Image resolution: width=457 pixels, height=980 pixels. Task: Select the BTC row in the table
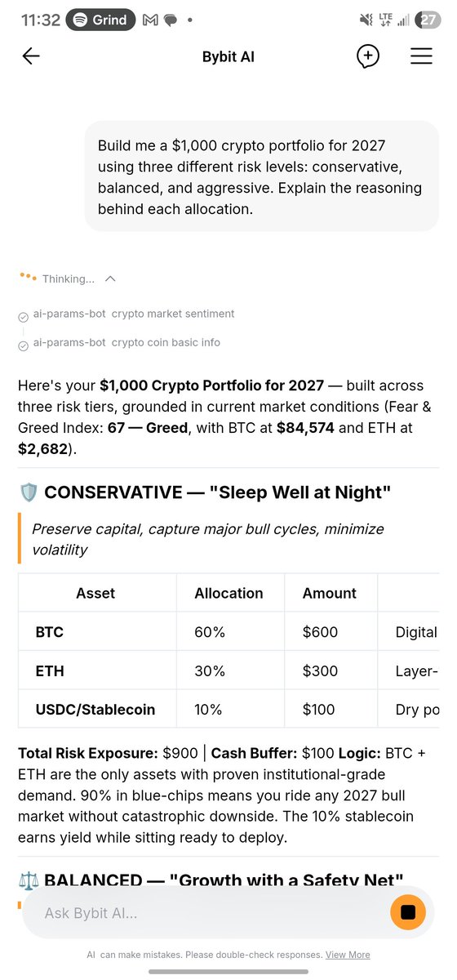(228, 632)
